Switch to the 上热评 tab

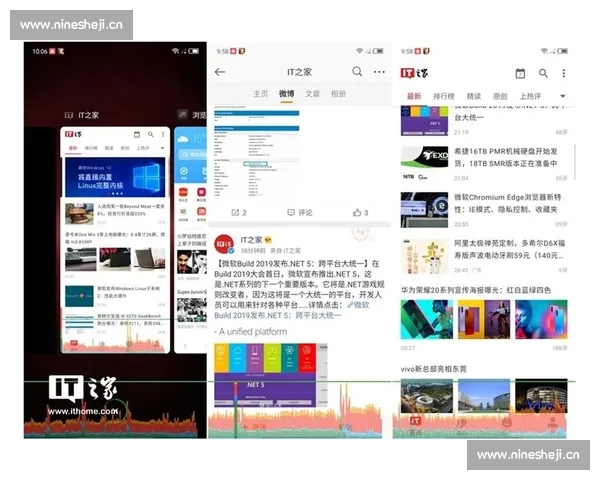coord(530,96)
